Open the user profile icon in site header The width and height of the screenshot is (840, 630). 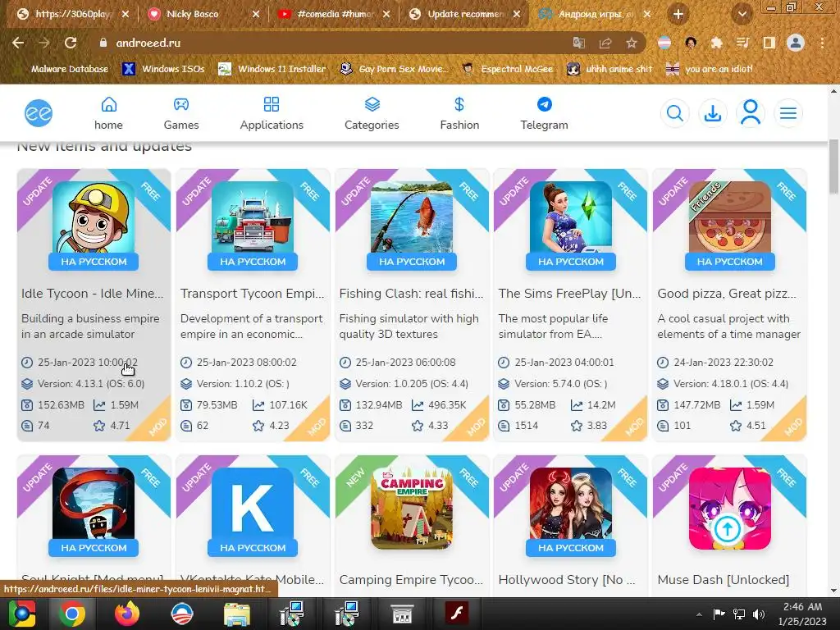coord(751,113)
